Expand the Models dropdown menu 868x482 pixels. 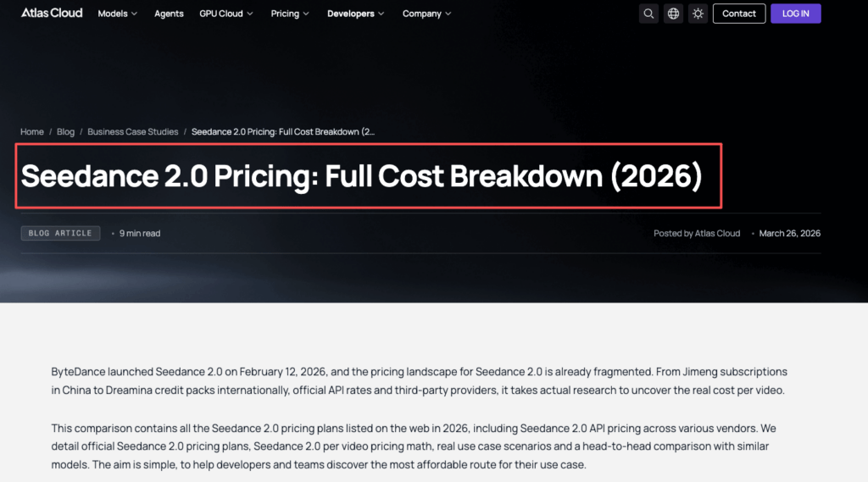coord(118,14)
